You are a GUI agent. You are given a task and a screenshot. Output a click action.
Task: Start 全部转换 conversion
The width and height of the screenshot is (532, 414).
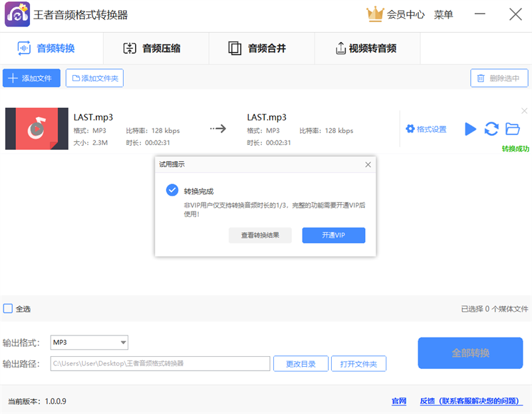(x=470, y=353)
